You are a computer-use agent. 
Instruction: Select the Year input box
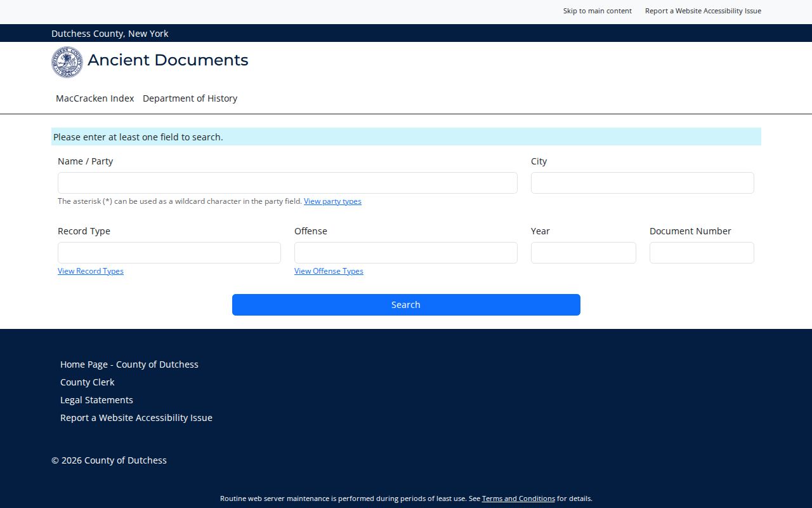584,253
